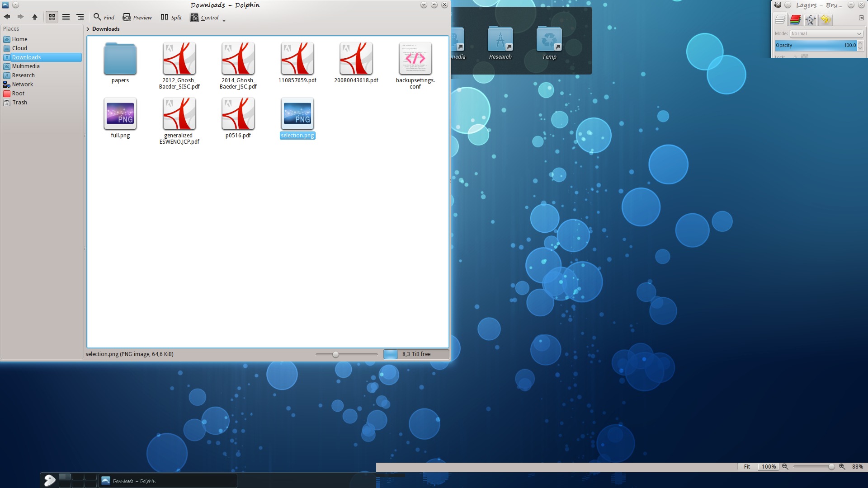Image resolution: width=868 pixels, height=488 pixels.
Task: Toggle the Preview button
Action: tap(137, 17)
